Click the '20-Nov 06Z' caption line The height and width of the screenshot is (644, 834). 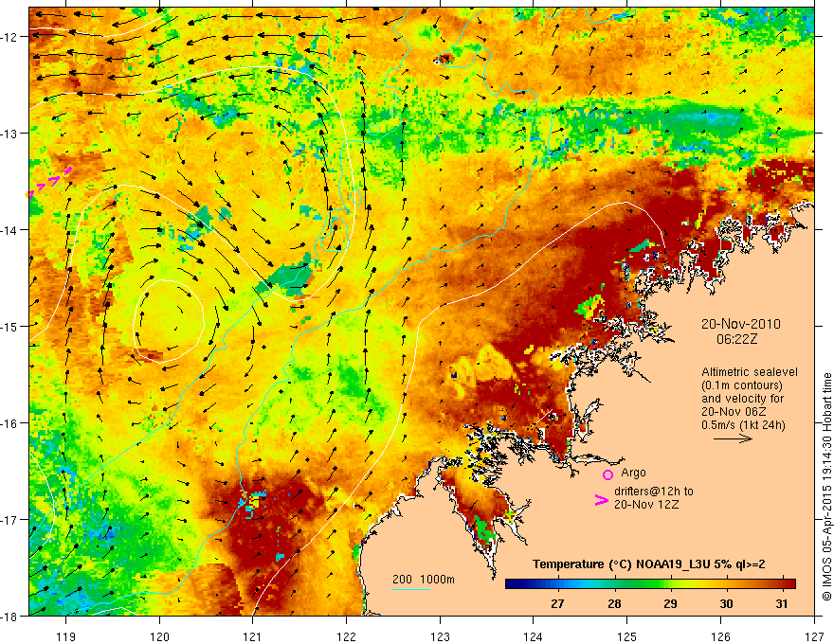tap(734, 412)
